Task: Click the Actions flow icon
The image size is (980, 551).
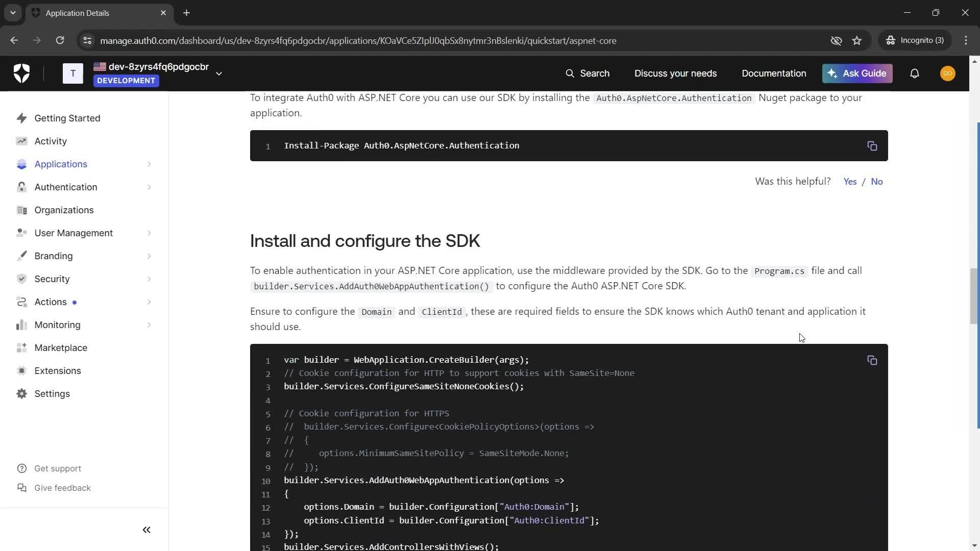Action: (x=21, y=302)
